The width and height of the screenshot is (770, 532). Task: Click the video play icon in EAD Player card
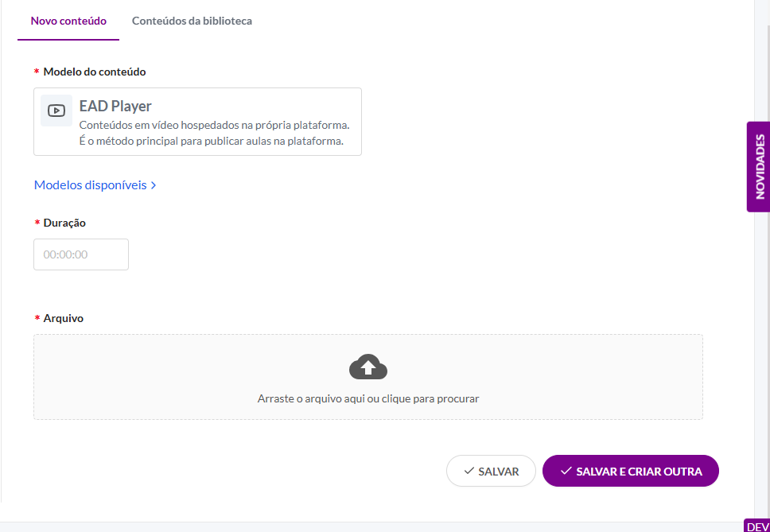(x=56, y=111)
